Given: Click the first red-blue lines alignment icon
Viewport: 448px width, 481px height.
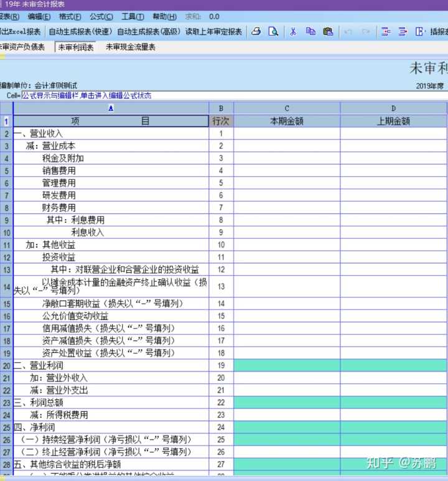Looking at the screenshot, I should 385,31.
